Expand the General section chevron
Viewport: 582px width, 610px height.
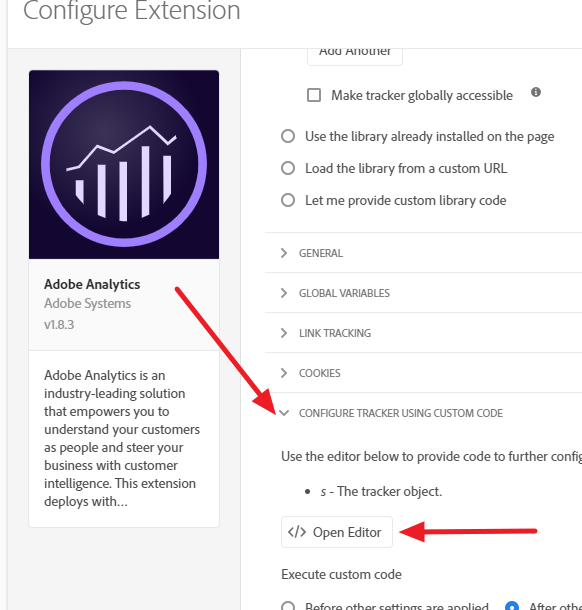pyautogui.click(x=284, y=253)
